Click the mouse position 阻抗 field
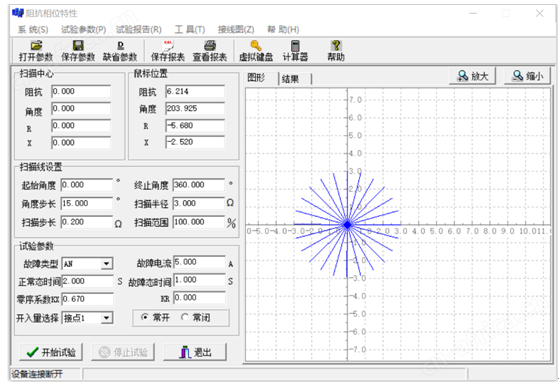Screen dimensions: 559x386 pyautogui.click(x=195, y=92)
